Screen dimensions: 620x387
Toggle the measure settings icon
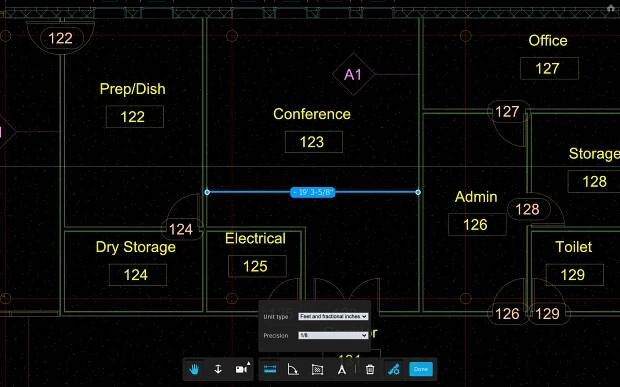(394, 369)
